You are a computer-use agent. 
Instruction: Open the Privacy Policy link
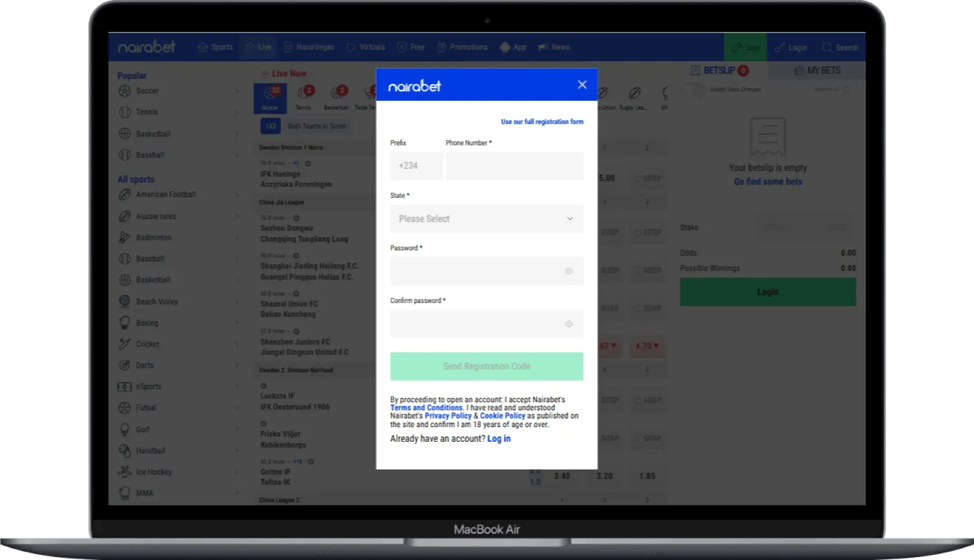tap(448, 416)
